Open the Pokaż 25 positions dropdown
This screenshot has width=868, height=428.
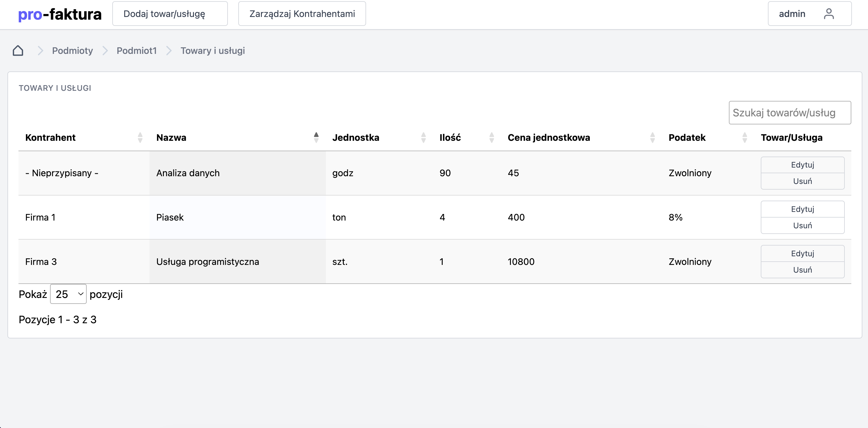(69, 294)
